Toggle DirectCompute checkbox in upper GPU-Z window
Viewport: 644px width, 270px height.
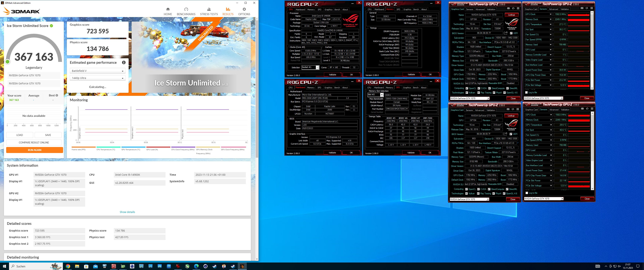click(x=490, y=88)
